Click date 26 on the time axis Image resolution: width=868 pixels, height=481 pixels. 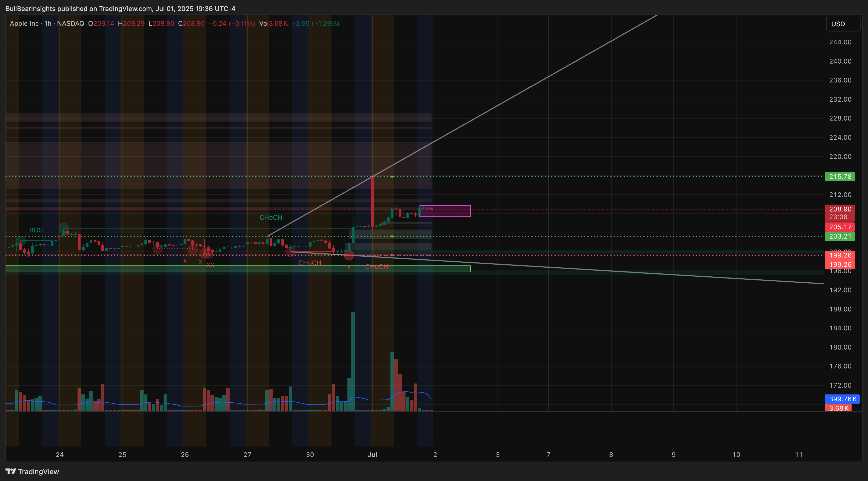[185, 455]
